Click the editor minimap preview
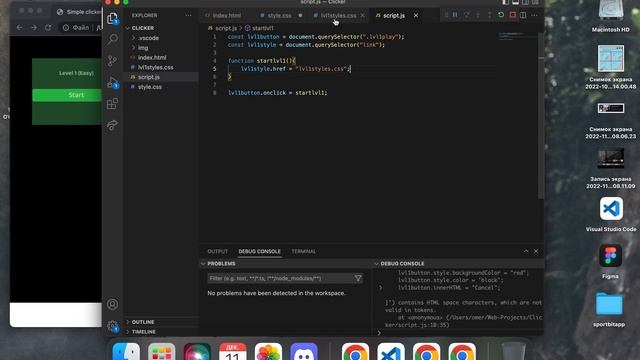This screenshot has width=640, height=360. coord(518,36)
